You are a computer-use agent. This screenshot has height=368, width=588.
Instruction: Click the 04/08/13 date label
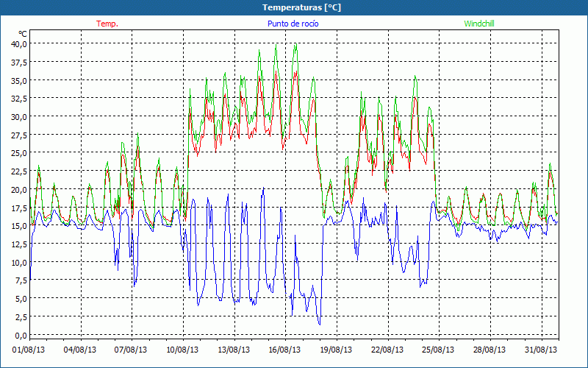pos(80,350)
